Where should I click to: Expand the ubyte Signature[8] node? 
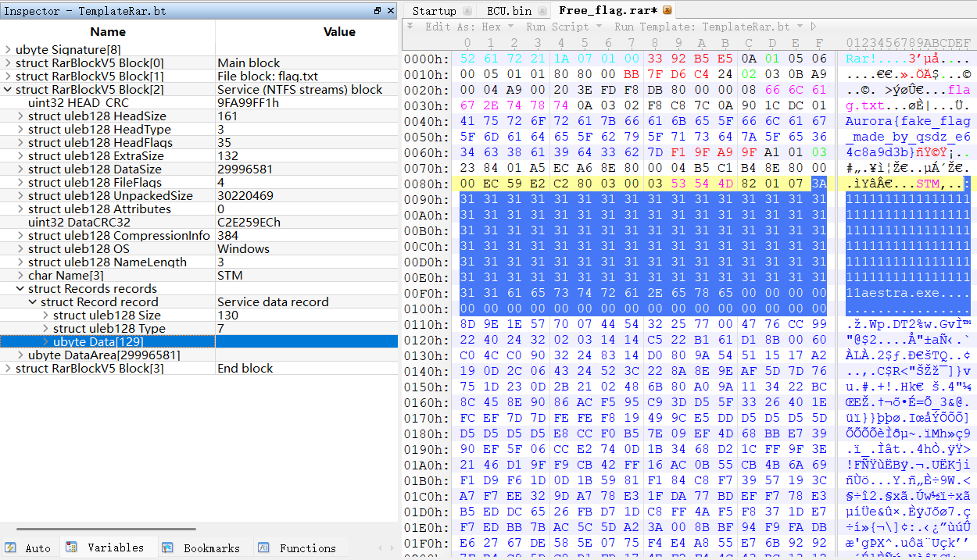tap(8, 50)
